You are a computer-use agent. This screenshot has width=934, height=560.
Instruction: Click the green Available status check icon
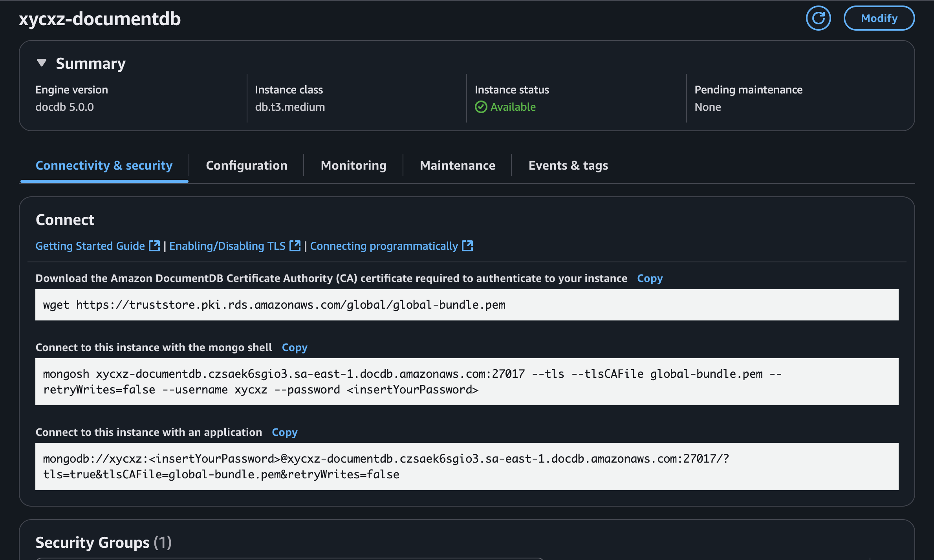click(x=481, y=107)
